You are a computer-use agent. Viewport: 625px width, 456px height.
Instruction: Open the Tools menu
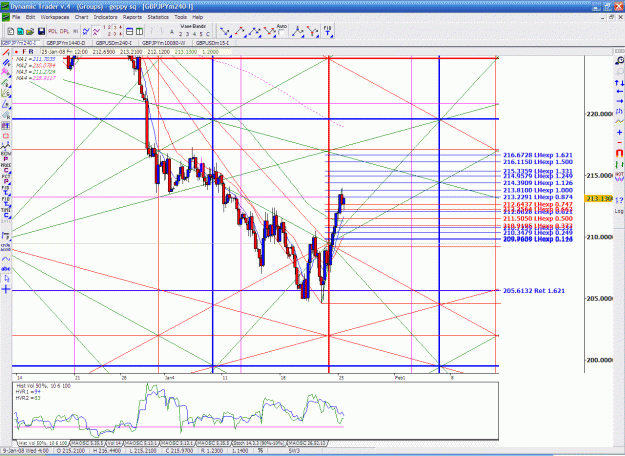(x=181, y=17)
